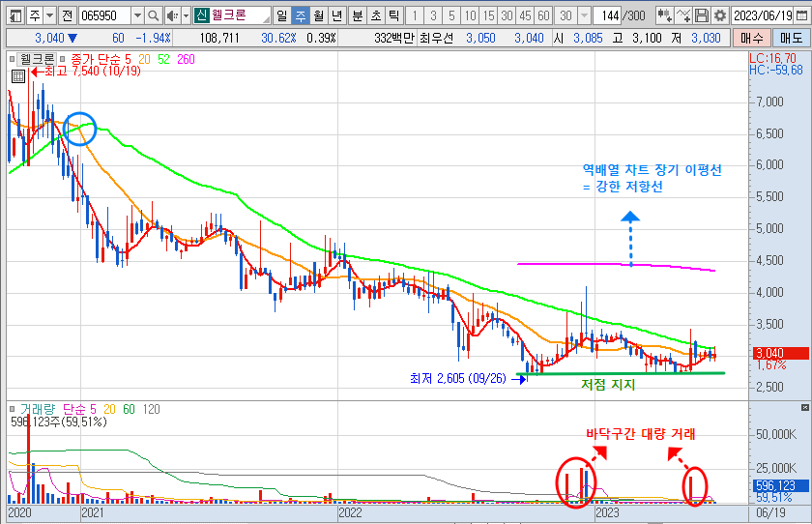Select the 주 weekly period button
The height and width of the screenshot is (524, 812).
[x=301, y=15]
